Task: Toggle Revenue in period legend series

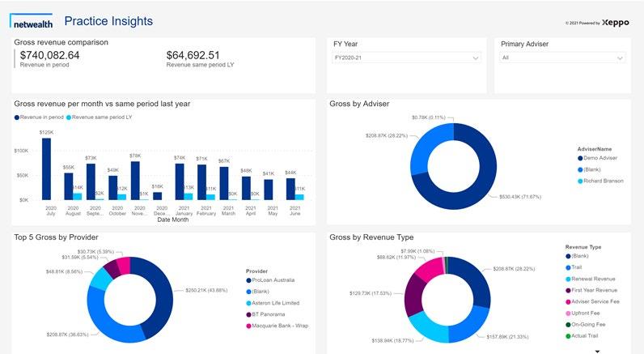Action: coord(39,117)
